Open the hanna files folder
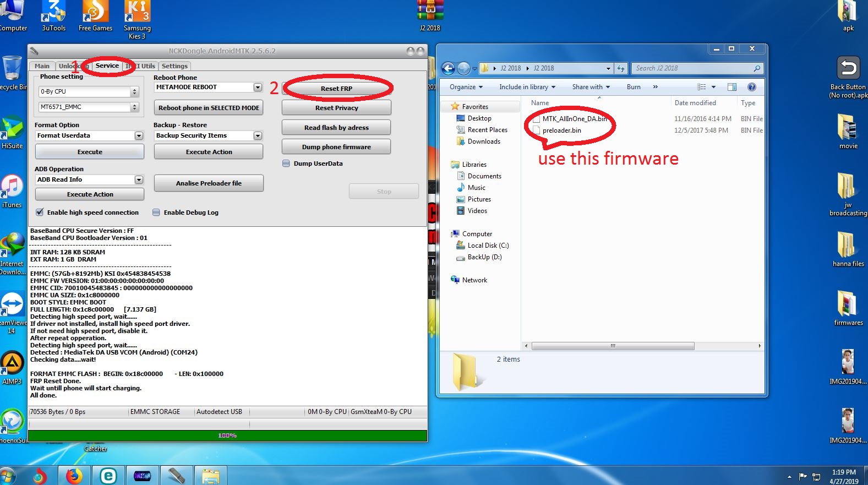Image resolution: width=868 pixels, height=485 pixels. click(848, 249)
